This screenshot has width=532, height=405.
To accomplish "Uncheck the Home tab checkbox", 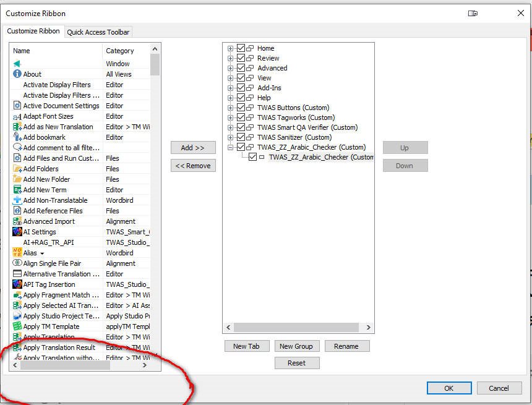I will point(241,48).
